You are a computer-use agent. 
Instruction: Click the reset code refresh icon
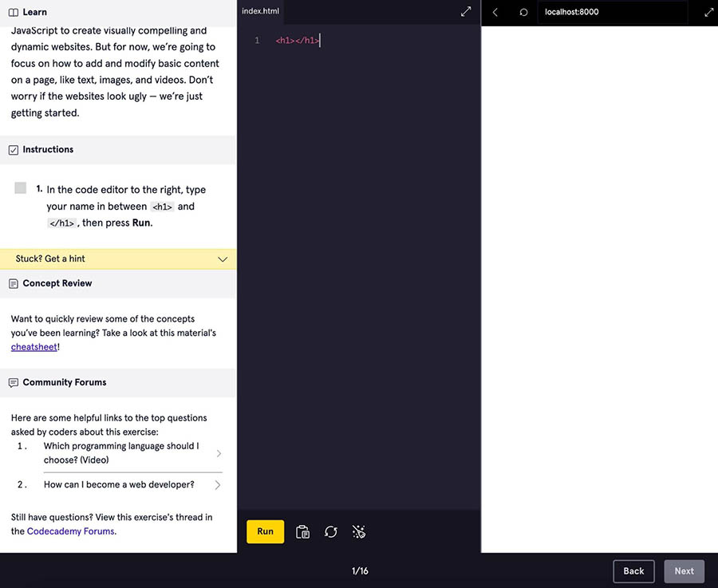(x=331, y=531)
